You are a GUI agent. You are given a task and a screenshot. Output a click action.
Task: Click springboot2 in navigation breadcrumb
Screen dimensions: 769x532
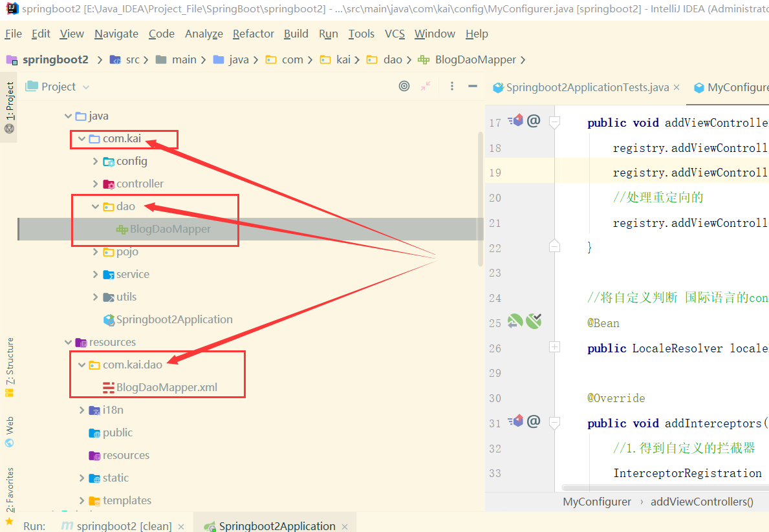pyautogui.click(x=56, y=60)
